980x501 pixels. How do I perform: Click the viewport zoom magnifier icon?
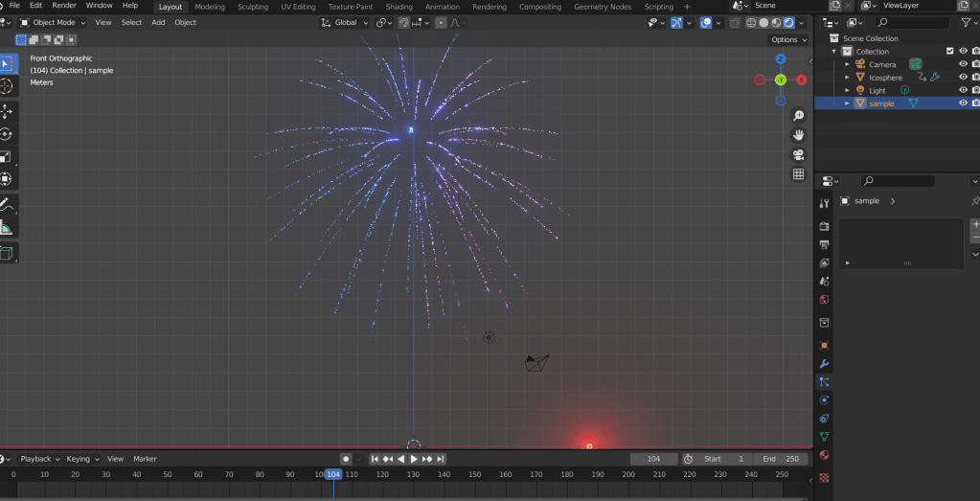pos(798,116)
